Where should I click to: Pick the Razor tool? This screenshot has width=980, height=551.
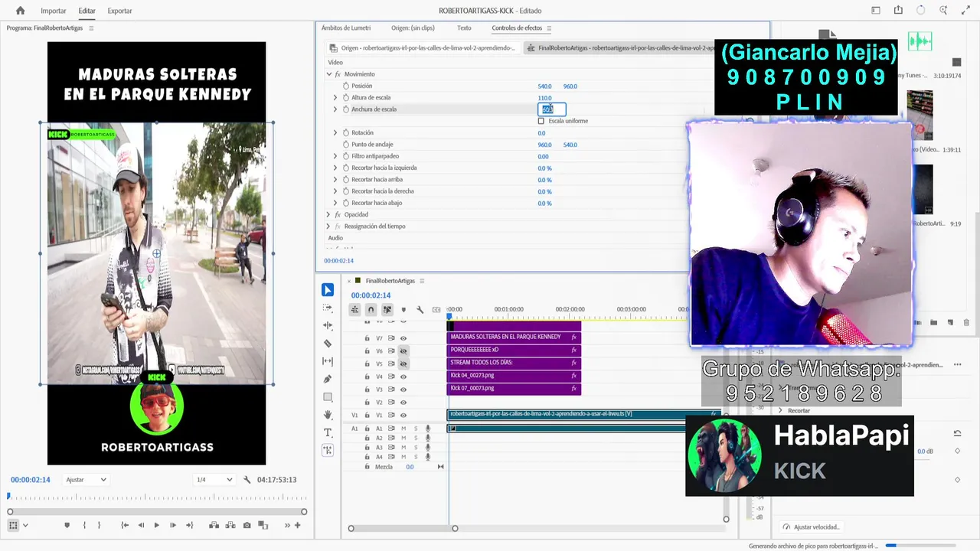[328, 344]
